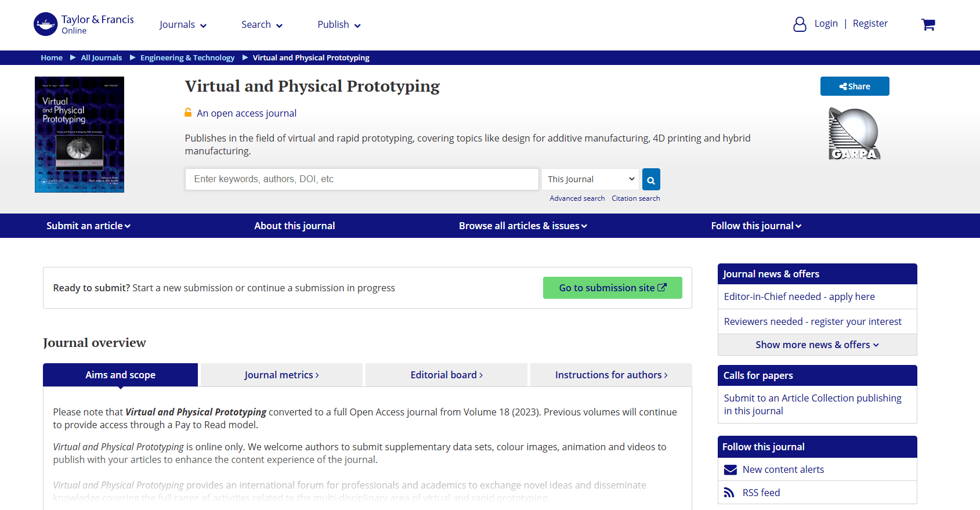The height and width of the screenshot is (510, 980).
Task: Expand Show more news & offers
Action: click(x=817, y=345)
